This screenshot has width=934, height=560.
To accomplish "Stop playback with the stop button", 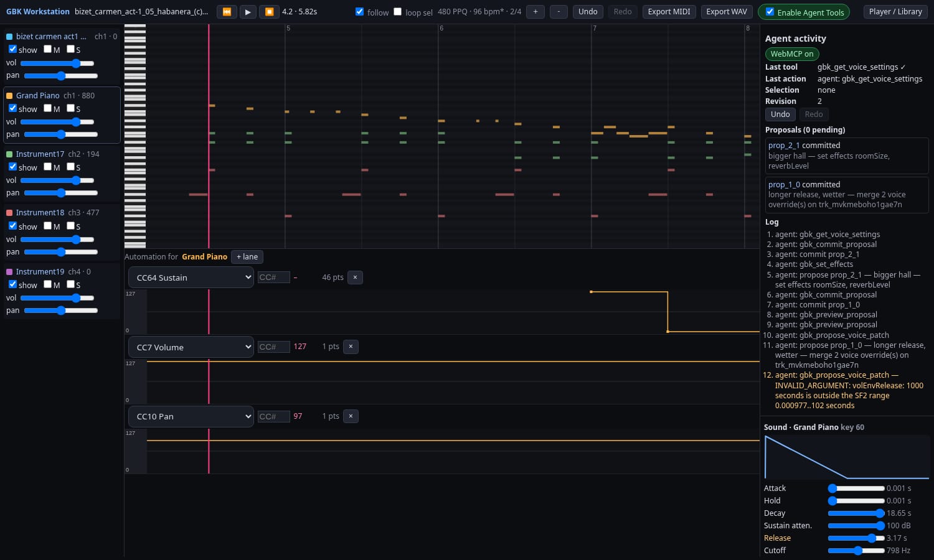I will (269, 12).
